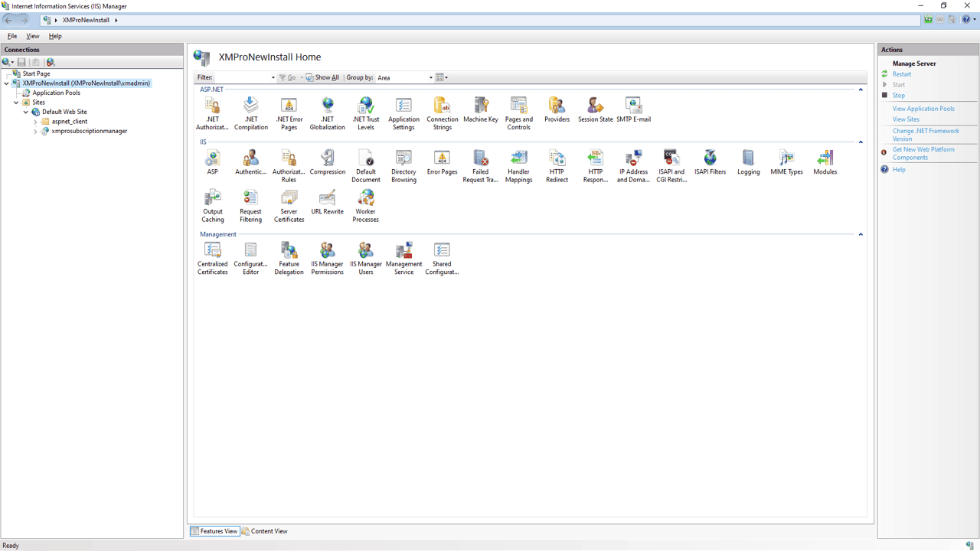Open the Providers feature

(x=557, y=109)
